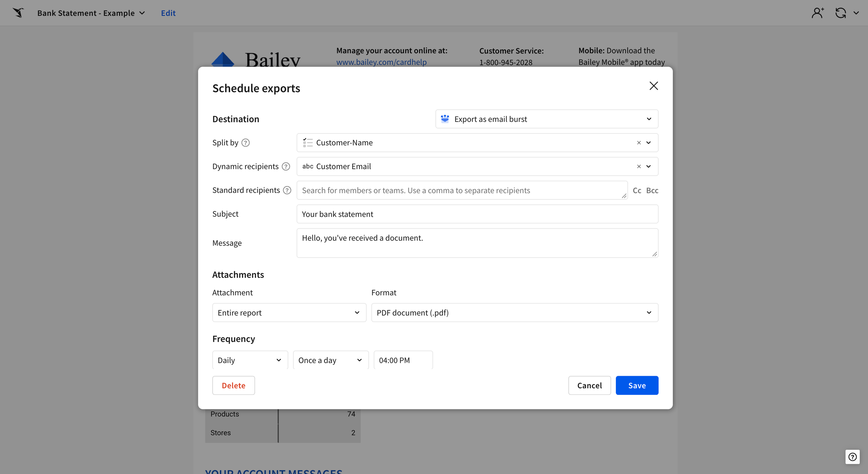Click the Edit link in header
The width and height of the screenshot is (868, 474).
(x=168, y=13)
